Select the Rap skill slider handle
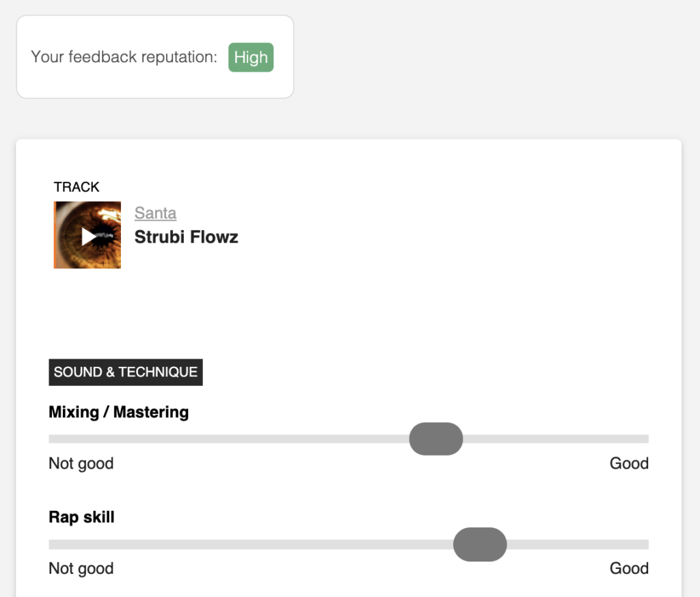Screen dimensions: 700x597 [480, 544]
